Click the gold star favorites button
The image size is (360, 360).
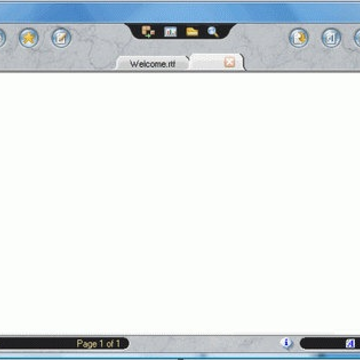pos(29,38)
